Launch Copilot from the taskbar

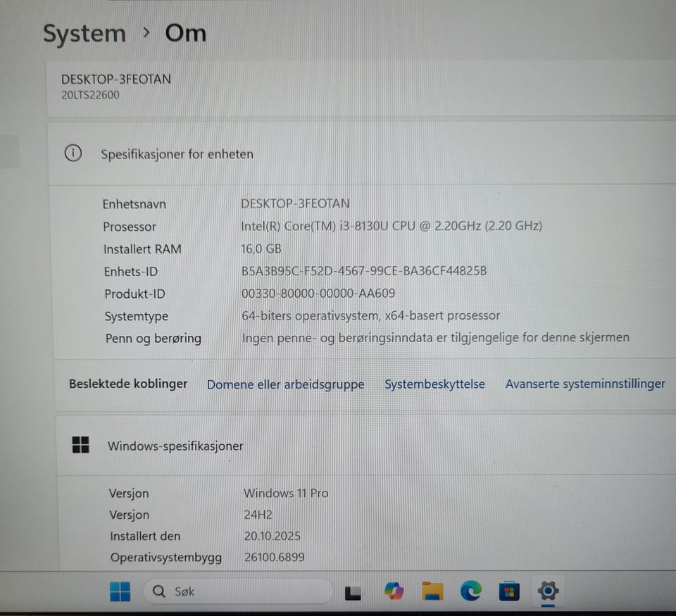tap(394, 591)
